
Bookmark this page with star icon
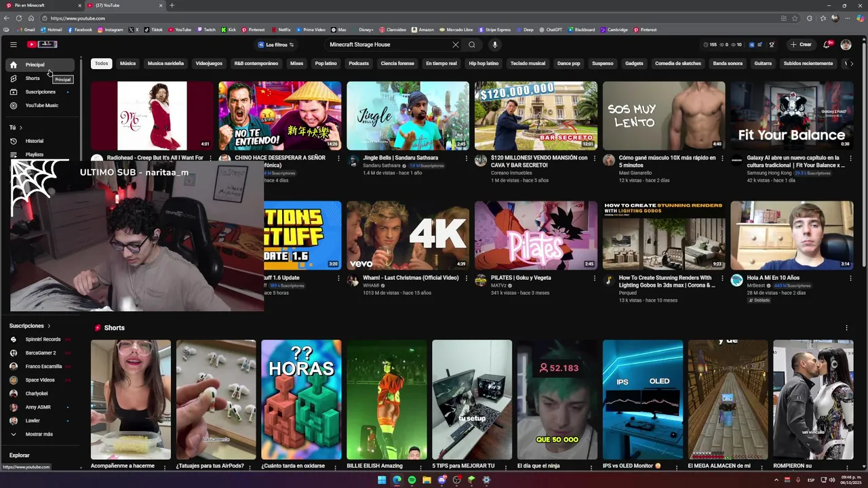(x=795, y=18)
